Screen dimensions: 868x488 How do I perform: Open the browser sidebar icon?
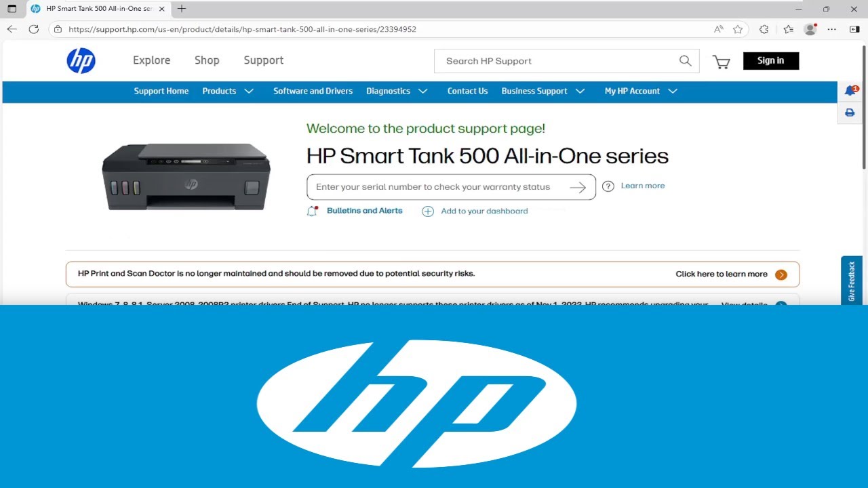point(854,29)
